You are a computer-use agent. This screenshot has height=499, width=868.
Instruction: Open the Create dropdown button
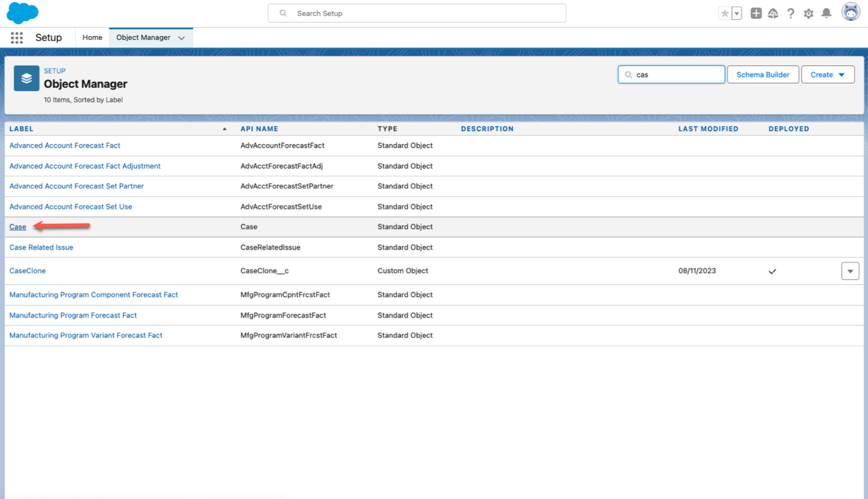(827, 75)
